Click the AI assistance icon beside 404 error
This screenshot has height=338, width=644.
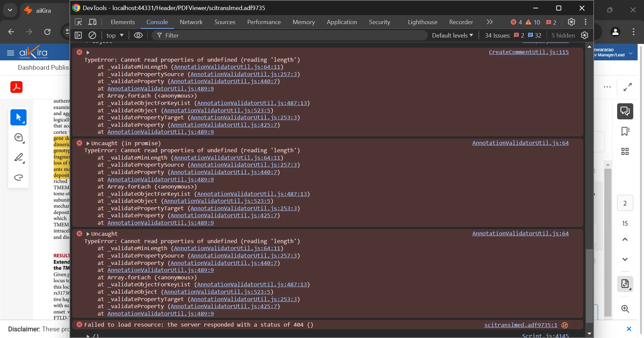point(565,325)
